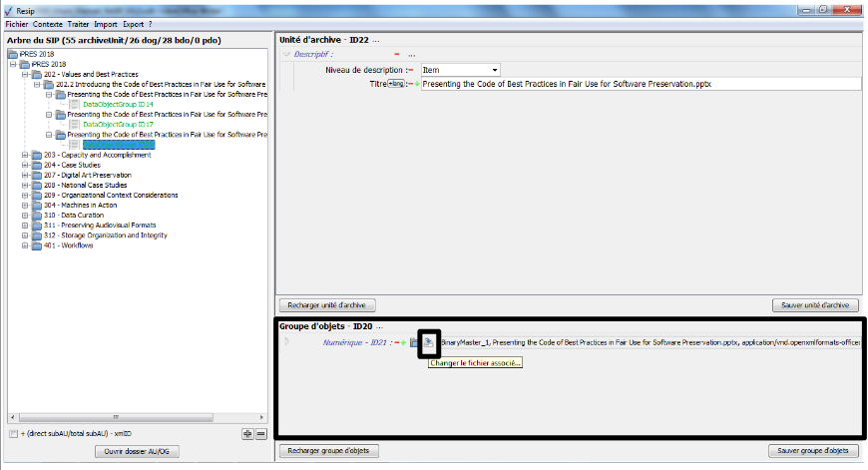Click the collapse all tree minus button
The height and width of the screenshot is (470, 868).
260,434
